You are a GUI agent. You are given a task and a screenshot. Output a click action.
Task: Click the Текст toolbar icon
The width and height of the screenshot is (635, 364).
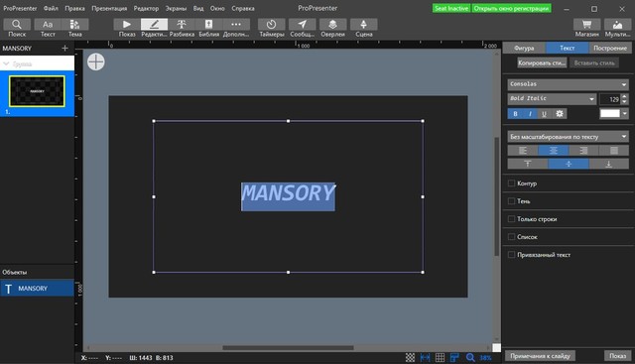[48, 24]
